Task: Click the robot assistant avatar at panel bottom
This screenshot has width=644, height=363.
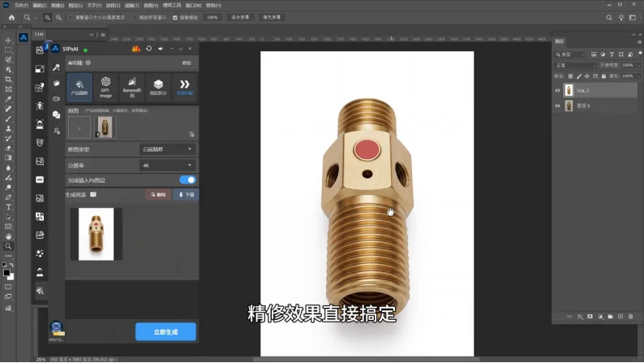Action: coord(56,329)
